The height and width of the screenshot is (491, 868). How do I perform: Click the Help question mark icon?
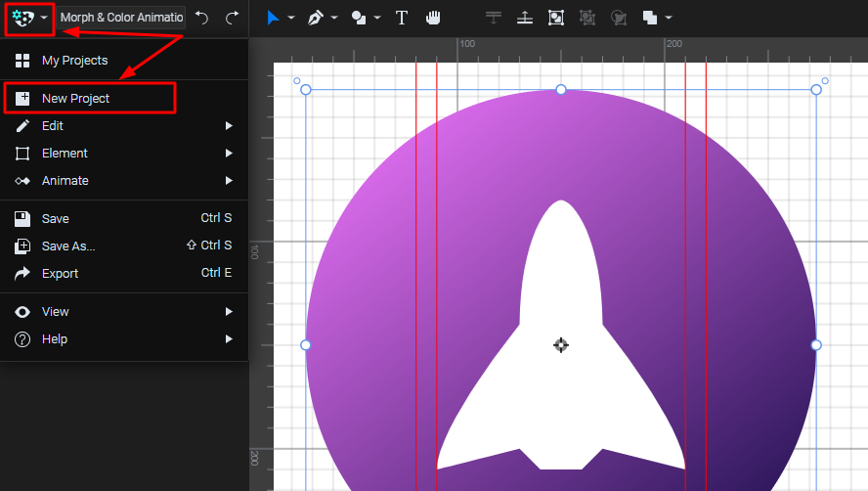coord(22,339)
